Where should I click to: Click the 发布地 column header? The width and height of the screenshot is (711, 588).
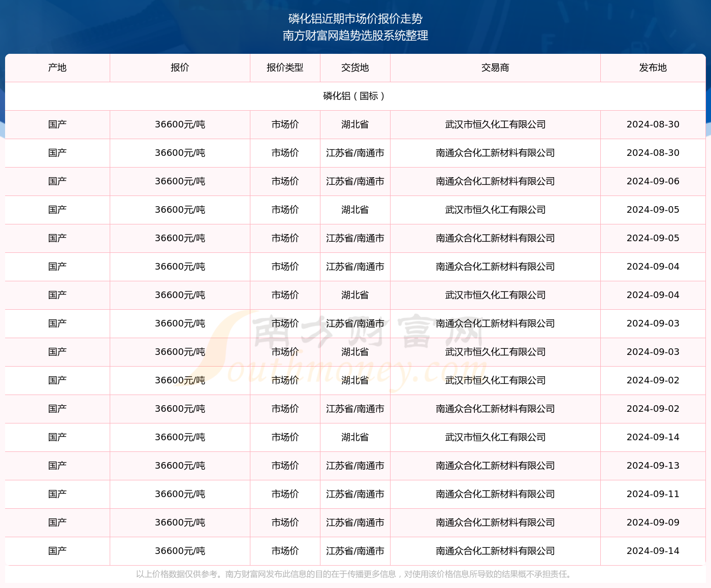click(x=653, y=68)
